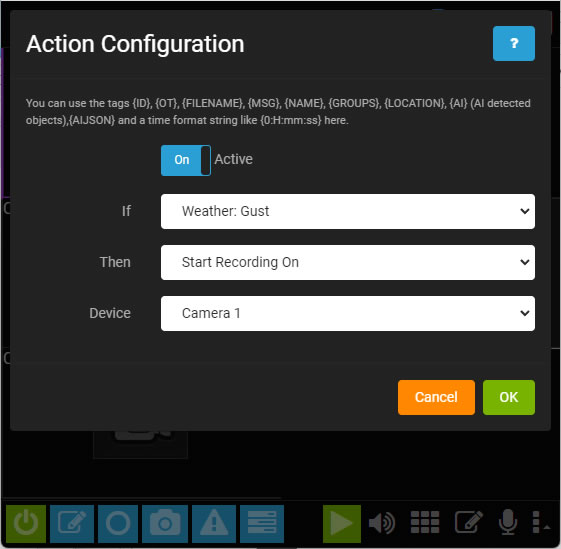Take a snapshot with the camera icon

(x=165, y=524)
